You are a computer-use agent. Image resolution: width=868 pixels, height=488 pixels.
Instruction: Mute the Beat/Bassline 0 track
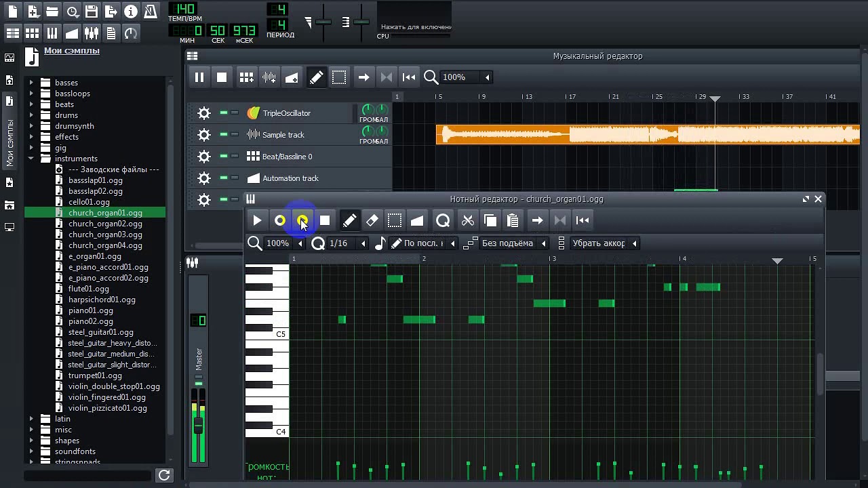point(224,157)
